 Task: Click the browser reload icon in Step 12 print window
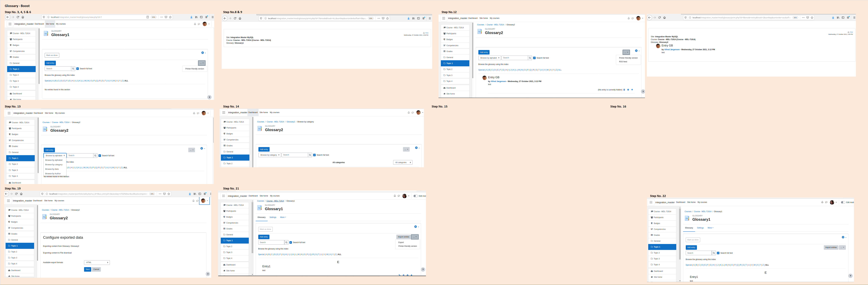tap(660, 18)
